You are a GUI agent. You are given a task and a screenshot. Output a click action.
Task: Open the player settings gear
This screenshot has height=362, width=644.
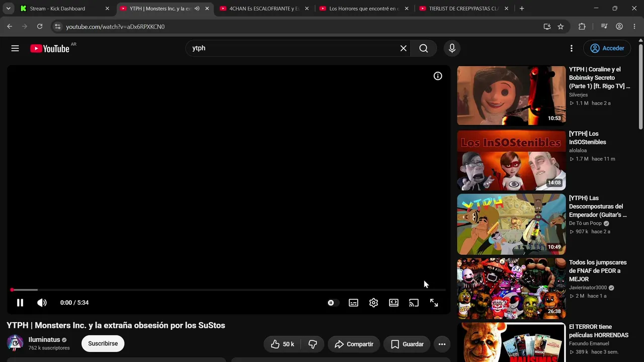click(373, 303)
